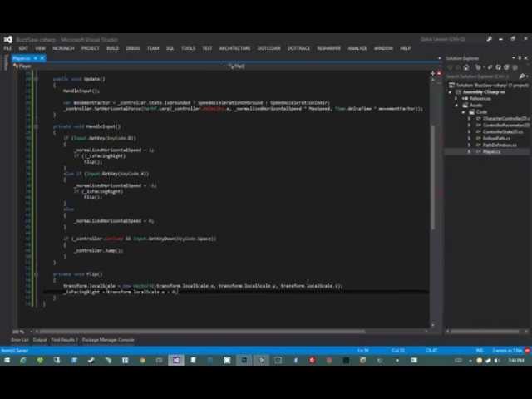Click the Quick Launch search icon

490,39
